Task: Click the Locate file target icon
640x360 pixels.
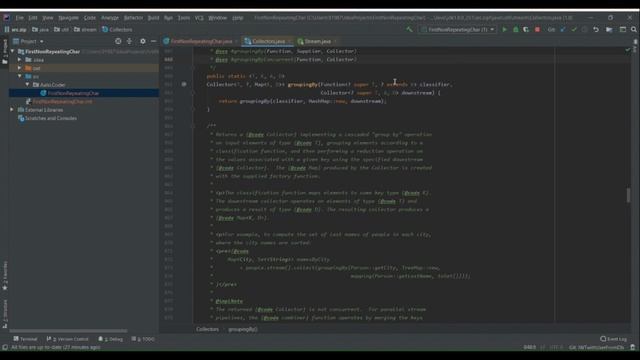Action: point(118,41)
